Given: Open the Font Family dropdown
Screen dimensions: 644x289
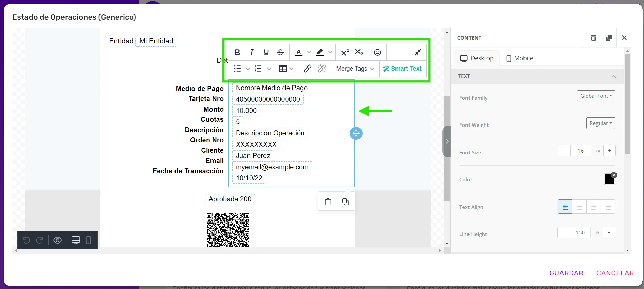Looking at the screenshot, I should tap(596, 96).
